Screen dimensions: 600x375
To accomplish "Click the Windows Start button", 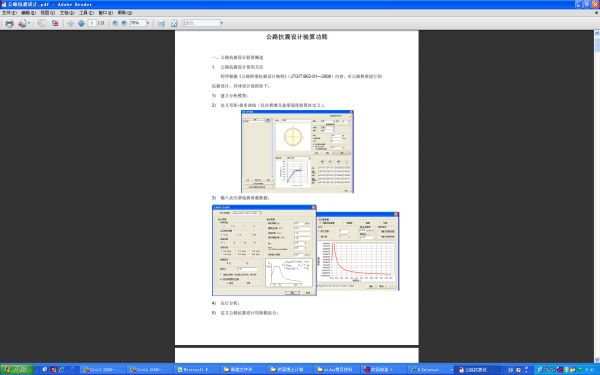I will (17, 370).
